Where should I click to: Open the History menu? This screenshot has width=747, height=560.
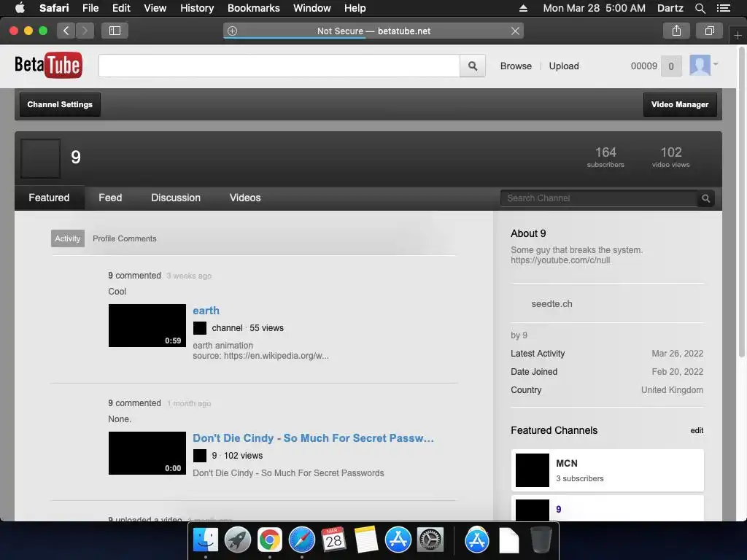[x=197, y=8]
